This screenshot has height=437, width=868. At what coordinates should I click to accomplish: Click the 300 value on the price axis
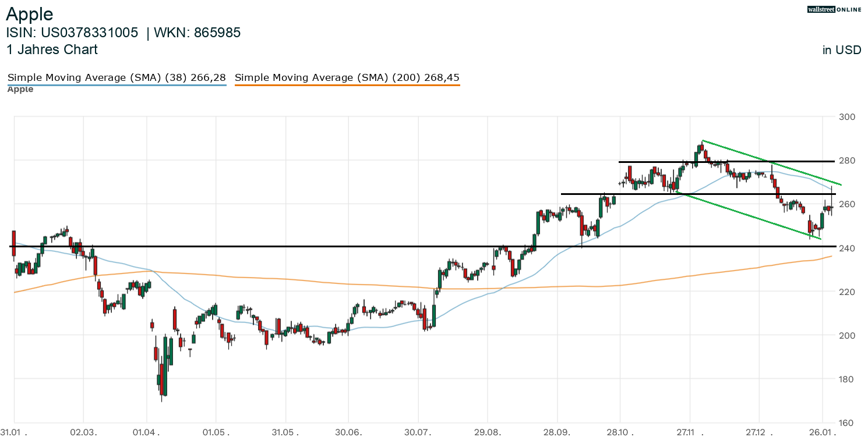(846, 117)
